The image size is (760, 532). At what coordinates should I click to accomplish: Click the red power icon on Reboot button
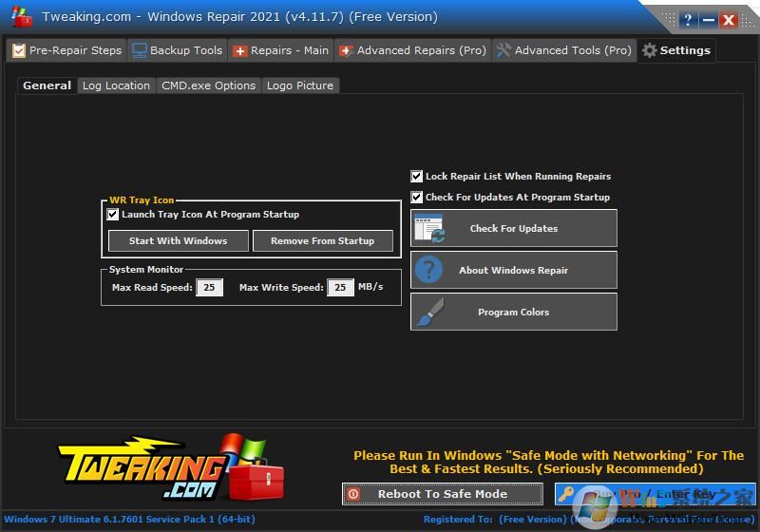[x=353, y=494]
